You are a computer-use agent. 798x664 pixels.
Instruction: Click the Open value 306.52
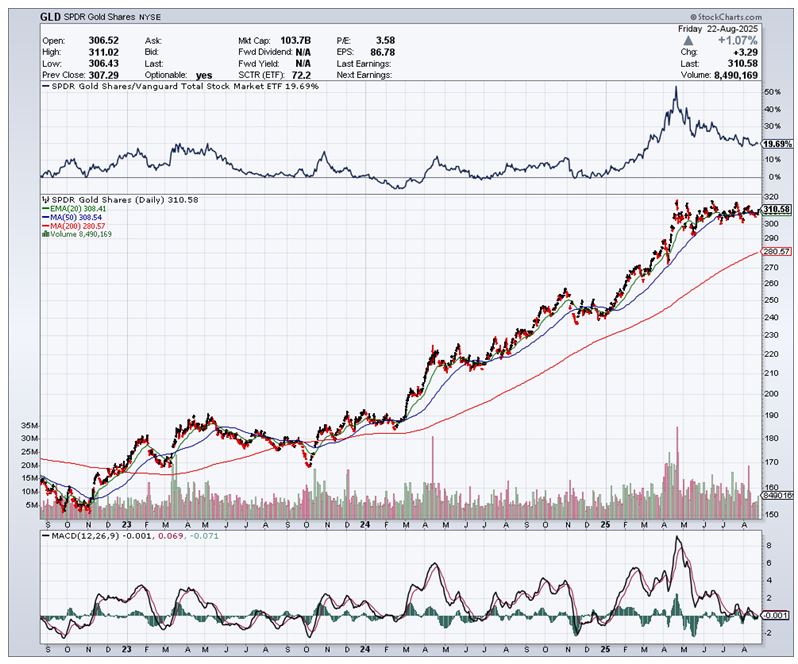click(x=103, y=40)
